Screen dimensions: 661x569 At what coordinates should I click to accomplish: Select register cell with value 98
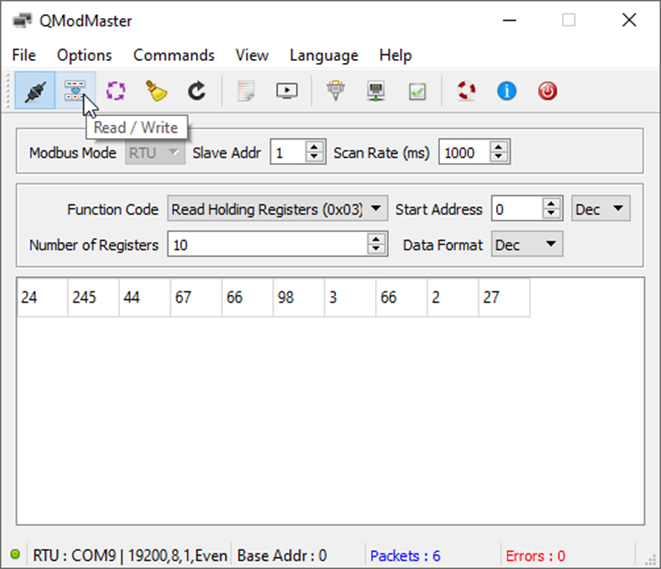coord(299,297)
